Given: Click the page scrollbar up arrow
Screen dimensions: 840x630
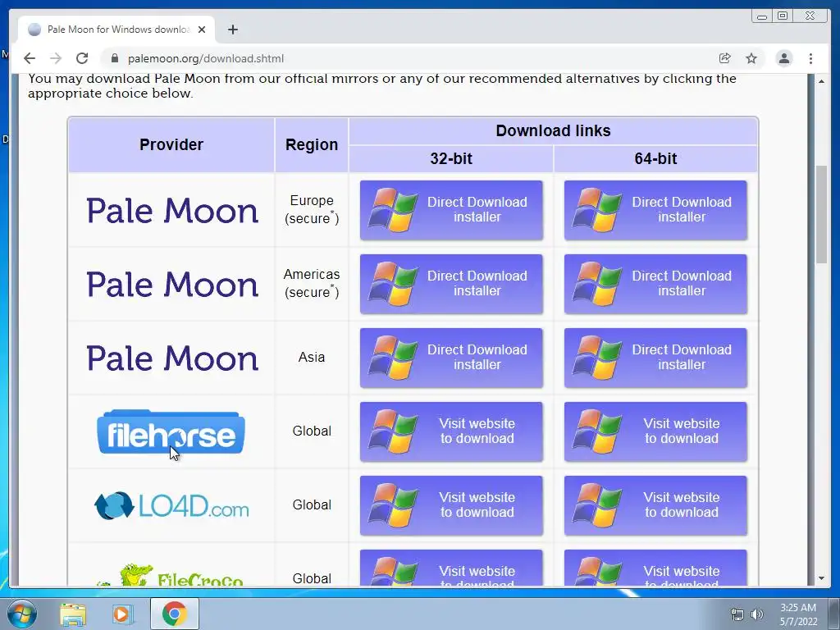Looking at the screenshot, I should (821, 81).
